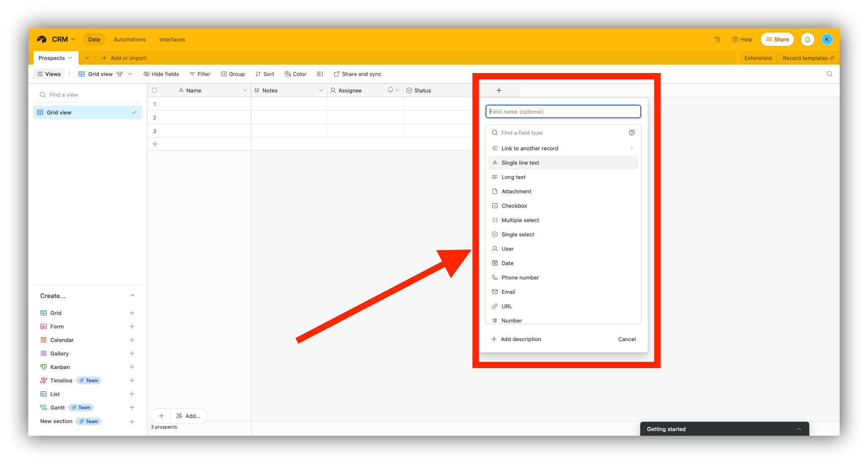Click Add description
The height and width of the screenshot is (464, 868).
coord(516,339)
